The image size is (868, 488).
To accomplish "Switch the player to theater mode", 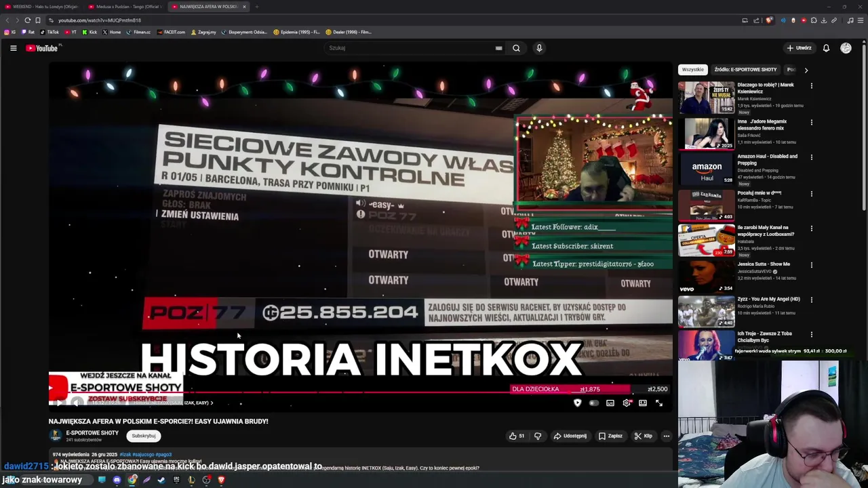I will click(x=643, y=403).
